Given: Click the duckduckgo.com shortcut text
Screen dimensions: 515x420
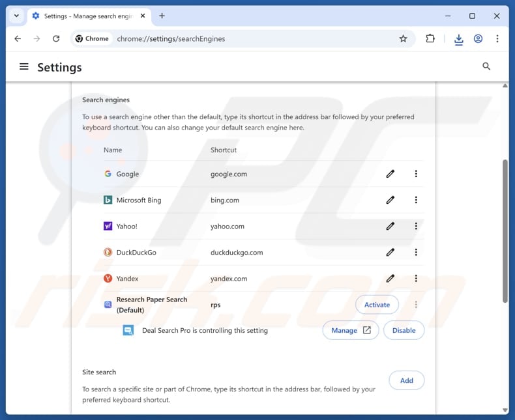Looking at the screenshot, I should coord(237,253).
